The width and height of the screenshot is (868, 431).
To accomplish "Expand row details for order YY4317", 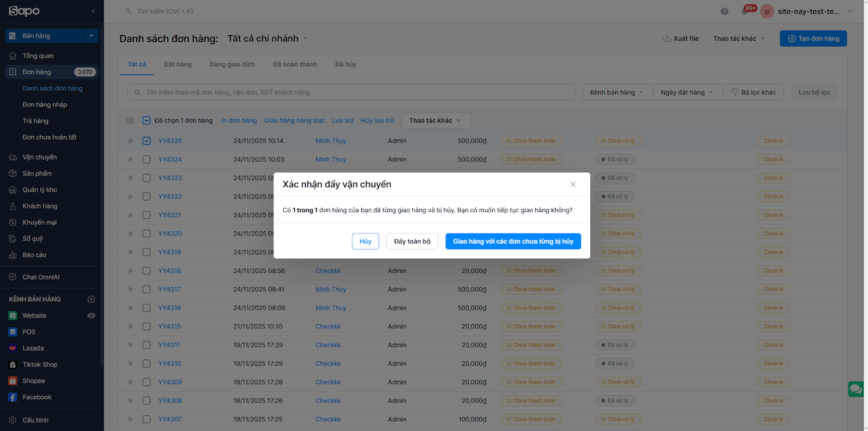I will [130, 289].
